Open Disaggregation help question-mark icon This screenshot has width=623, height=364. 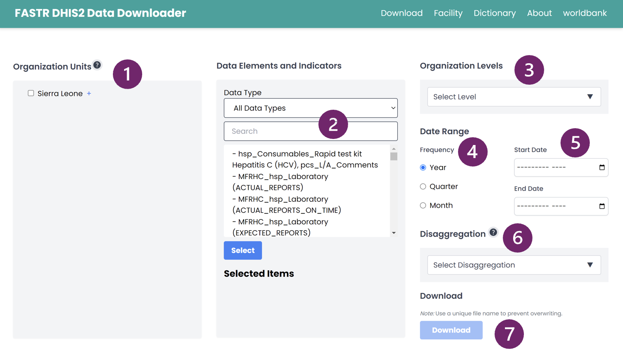click(493, 232)
